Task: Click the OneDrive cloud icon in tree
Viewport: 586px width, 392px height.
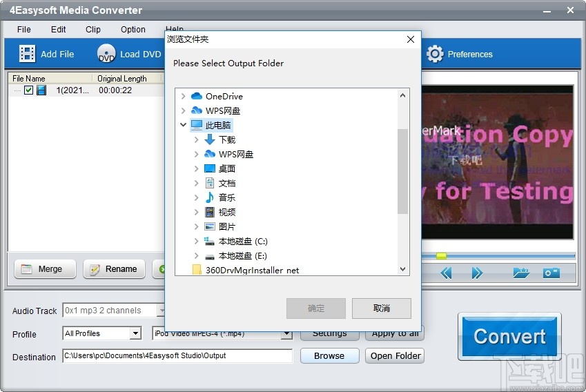Action: pos(197,96)
